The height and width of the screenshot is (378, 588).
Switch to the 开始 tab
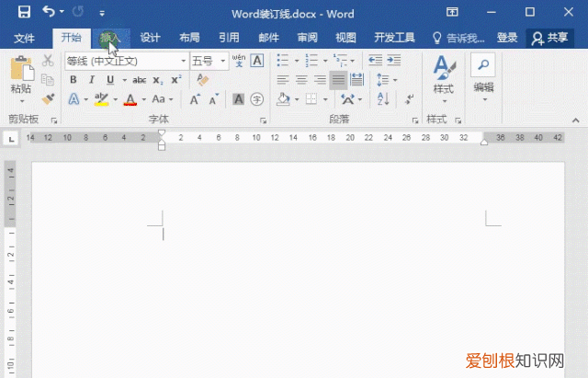click(x=72, y=38)
